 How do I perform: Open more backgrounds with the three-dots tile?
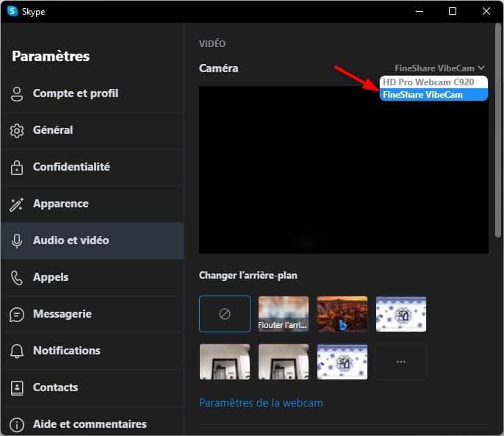point(401,361)
